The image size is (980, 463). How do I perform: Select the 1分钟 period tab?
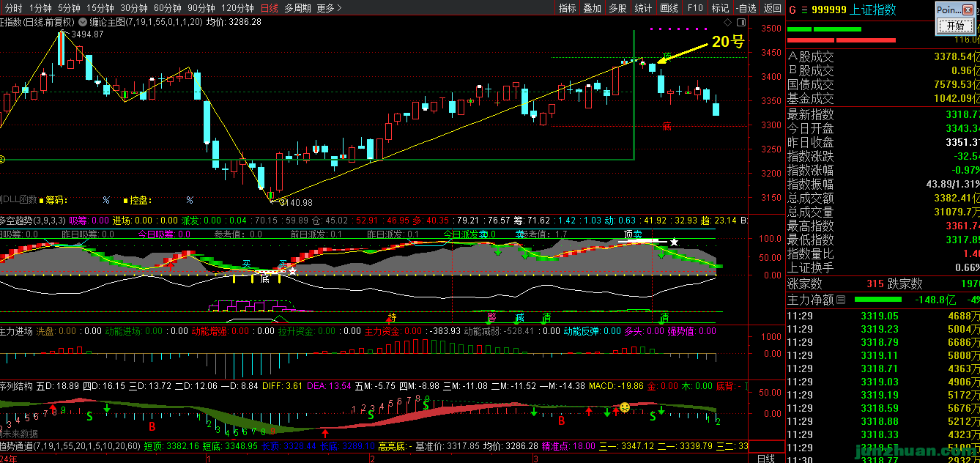[40, 8]
